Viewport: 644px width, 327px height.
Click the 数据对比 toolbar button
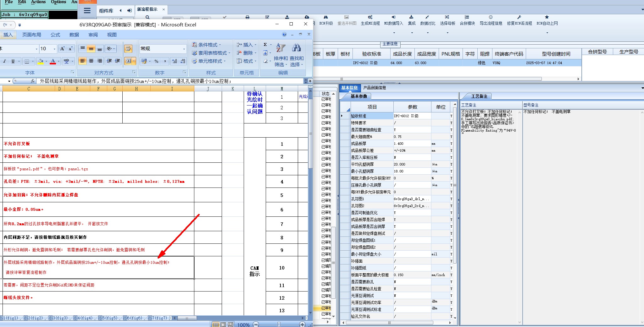click(x=428, y=20)
